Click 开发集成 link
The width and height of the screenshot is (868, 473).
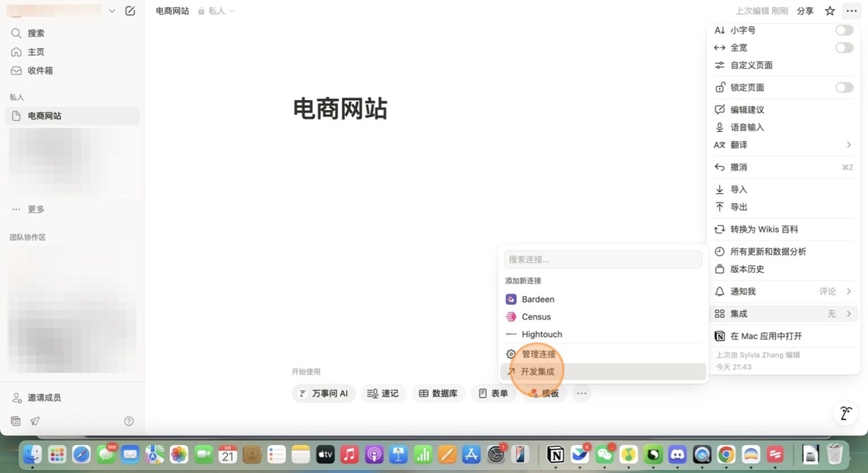(603, 371)
